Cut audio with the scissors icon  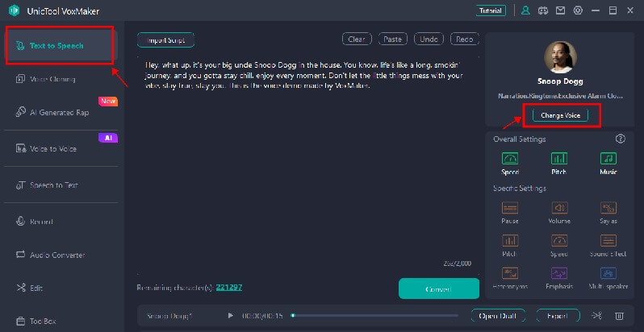pyautogui.click(x=596, y=316)
